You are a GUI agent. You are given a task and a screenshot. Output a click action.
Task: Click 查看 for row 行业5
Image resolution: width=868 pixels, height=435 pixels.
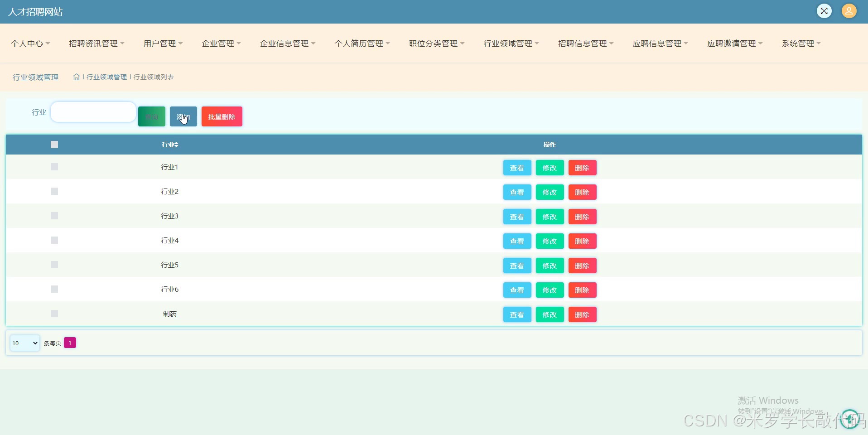(x=517, y=266)
